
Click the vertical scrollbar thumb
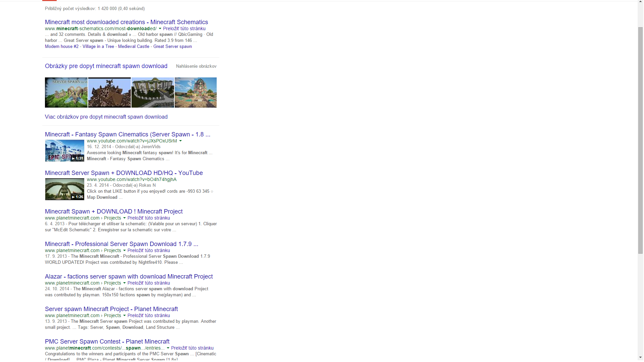(641, 140)
